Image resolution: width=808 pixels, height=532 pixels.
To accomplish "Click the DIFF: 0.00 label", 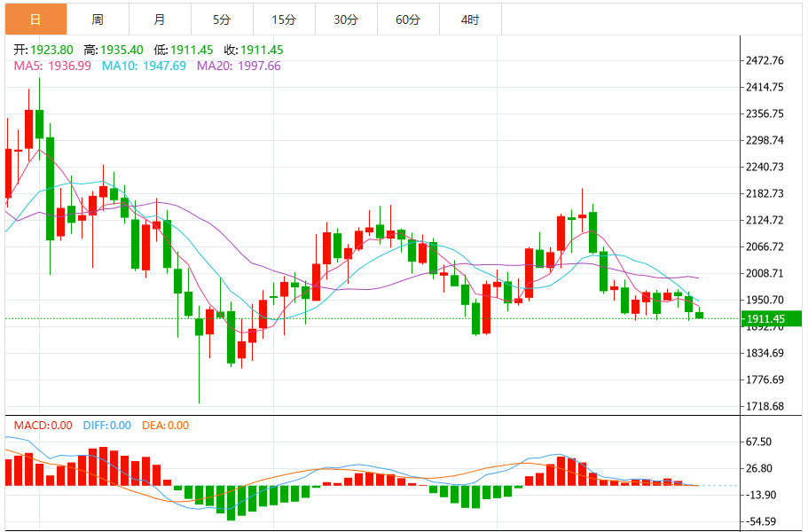I will point(107,426).
